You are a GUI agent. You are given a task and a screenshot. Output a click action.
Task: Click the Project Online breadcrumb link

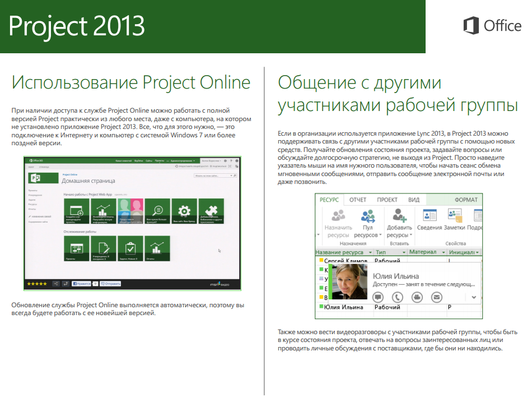tap(69, 174)
